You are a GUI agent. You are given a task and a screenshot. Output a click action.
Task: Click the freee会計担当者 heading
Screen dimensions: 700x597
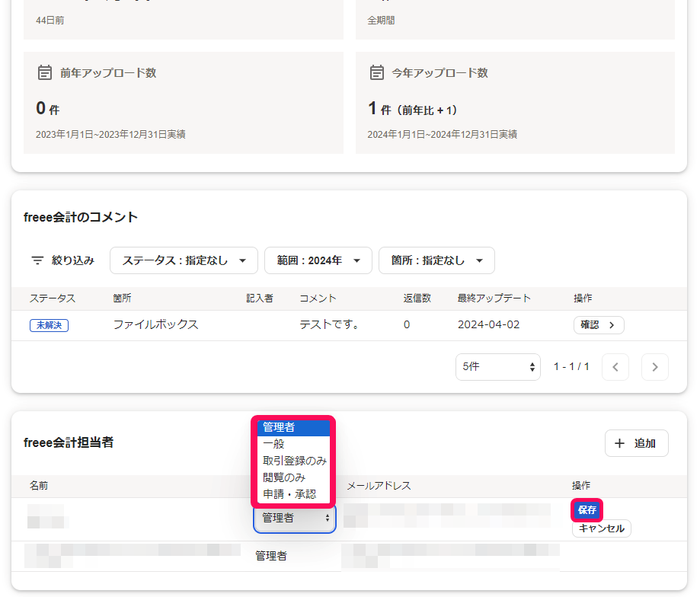(x=69, y=442)
